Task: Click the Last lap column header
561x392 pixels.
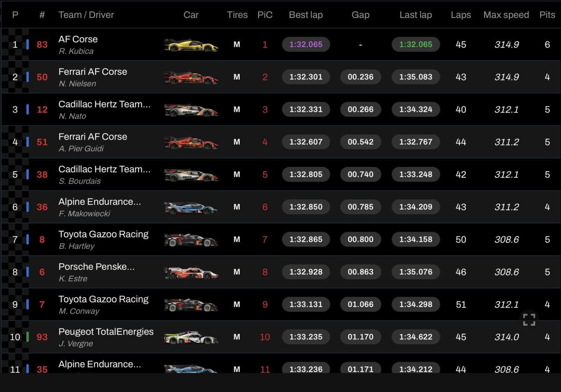Action: [x=415, y=15]
